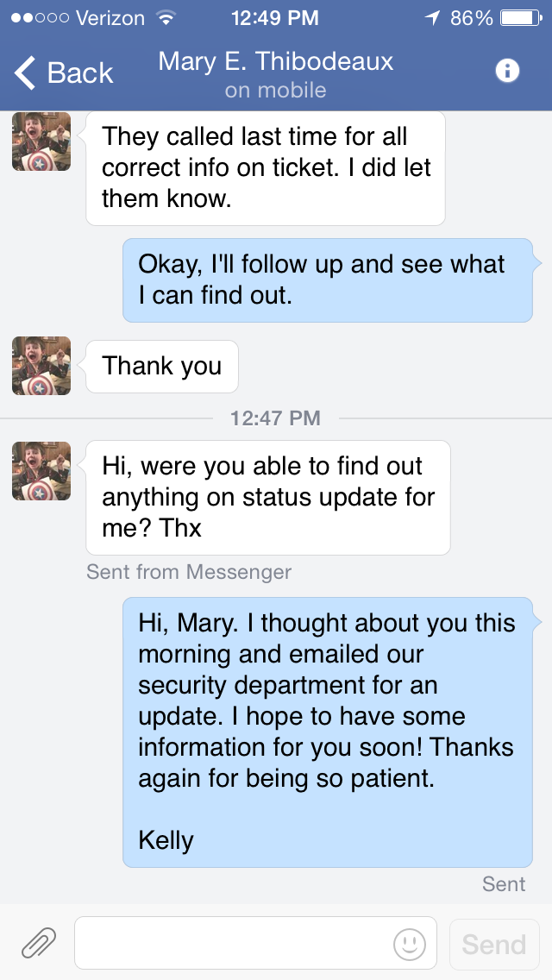Tap the Back button label
The height and width of the screenshot is (980, 552).
(80, 73)
